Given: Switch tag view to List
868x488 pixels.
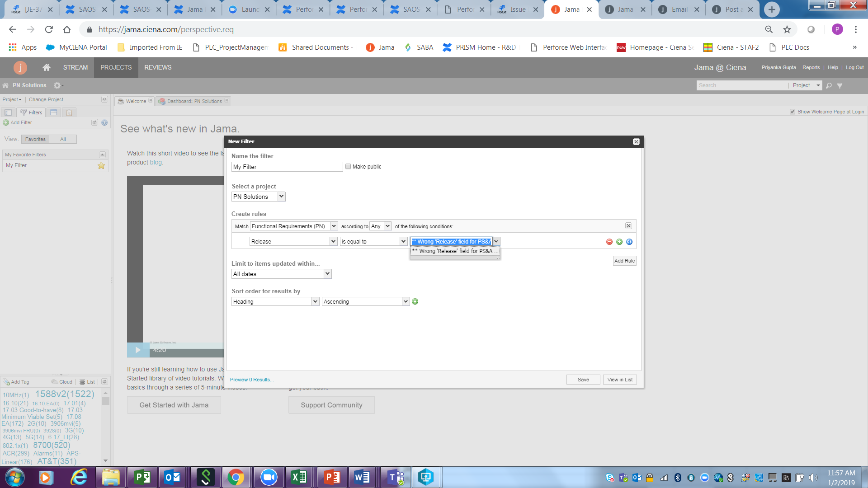Looking at the screenshot, I should point(87,382).
